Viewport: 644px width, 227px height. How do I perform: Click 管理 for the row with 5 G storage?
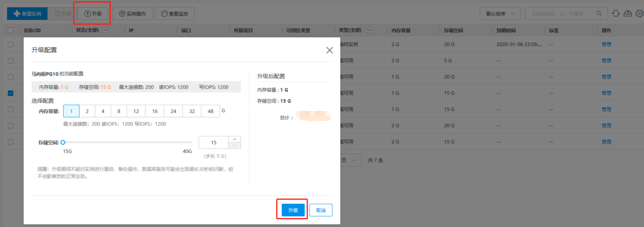[606, 60]
